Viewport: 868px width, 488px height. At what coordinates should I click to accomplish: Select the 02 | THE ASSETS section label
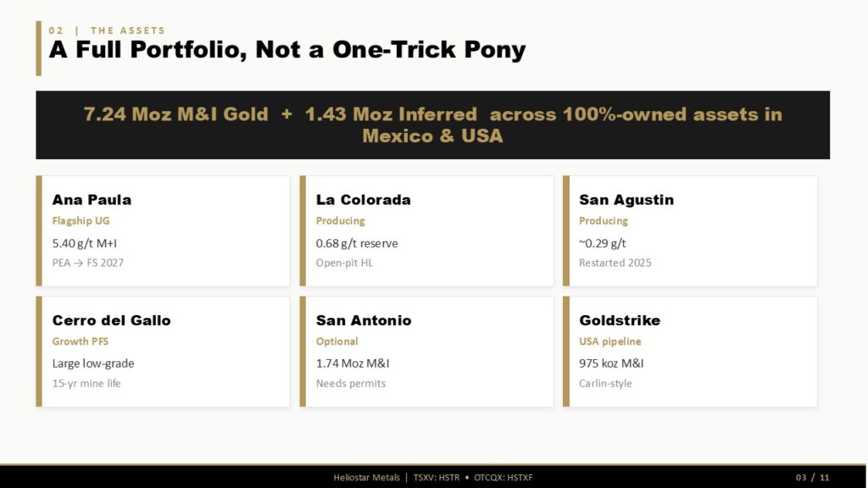click(x=107, y=30)
